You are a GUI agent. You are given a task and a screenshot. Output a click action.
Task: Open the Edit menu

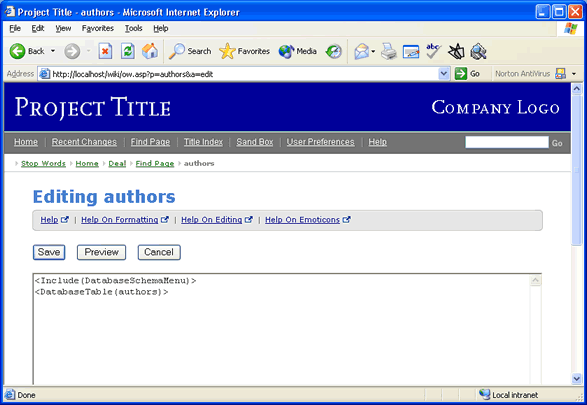pos(38,28)
